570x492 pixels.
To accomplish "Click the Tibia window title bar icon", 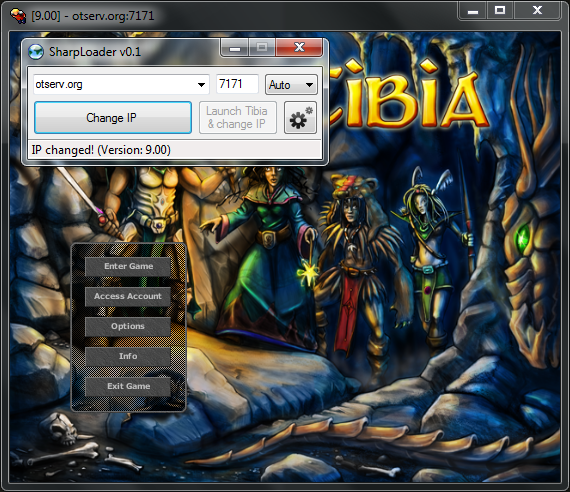I will pos(18,16).
